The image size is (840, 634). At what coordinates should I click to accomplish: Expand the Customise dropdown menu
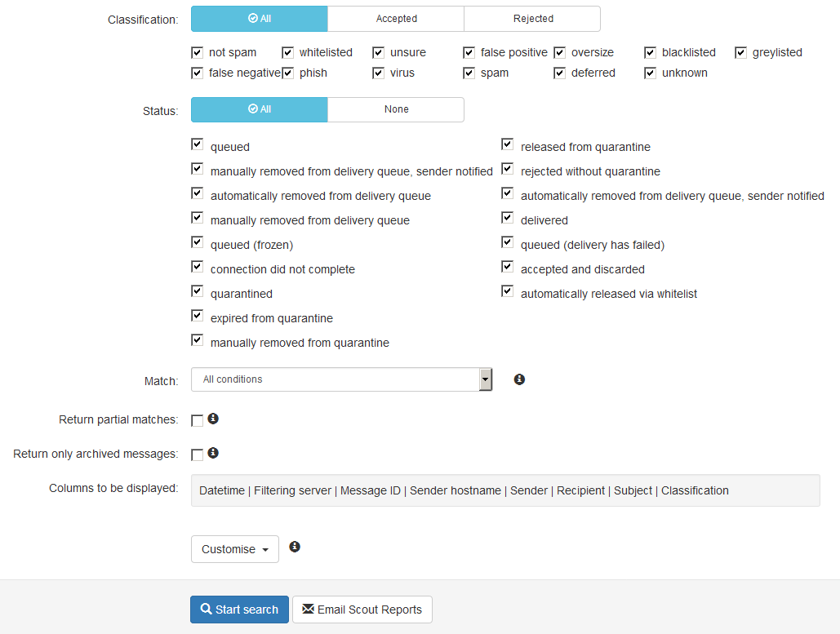tap(234, 548)
